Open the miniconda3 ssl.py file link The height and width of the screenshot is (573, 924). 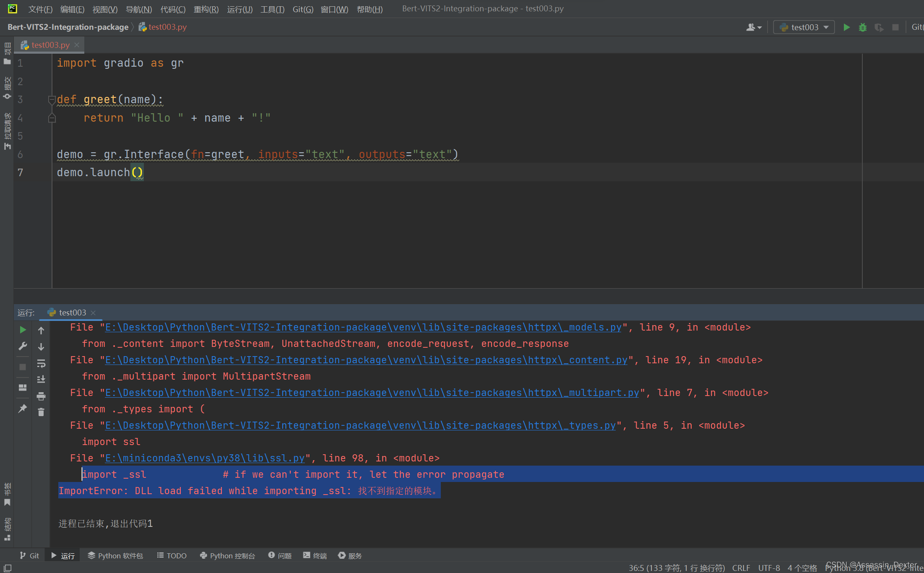205,458
